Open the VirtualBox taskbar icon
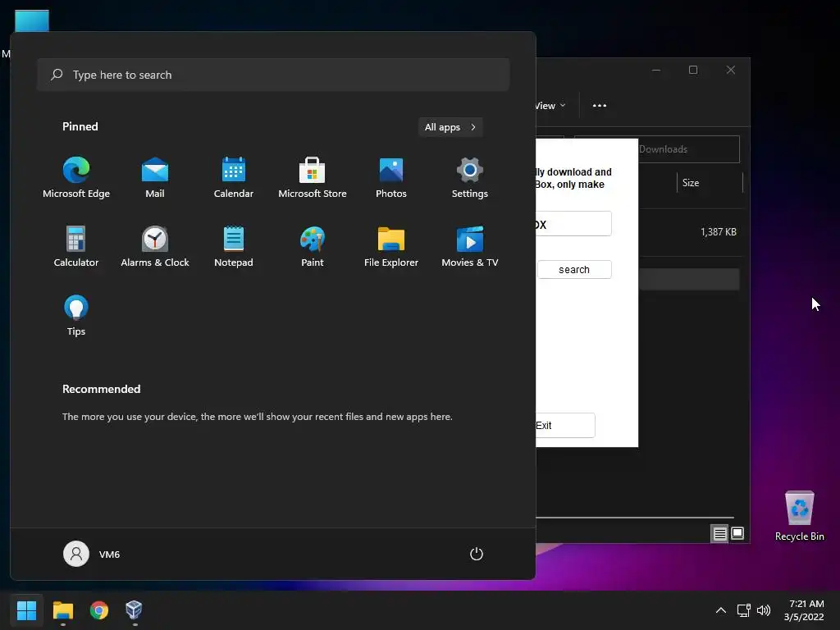The image size is (840, 630). [134, 610]
